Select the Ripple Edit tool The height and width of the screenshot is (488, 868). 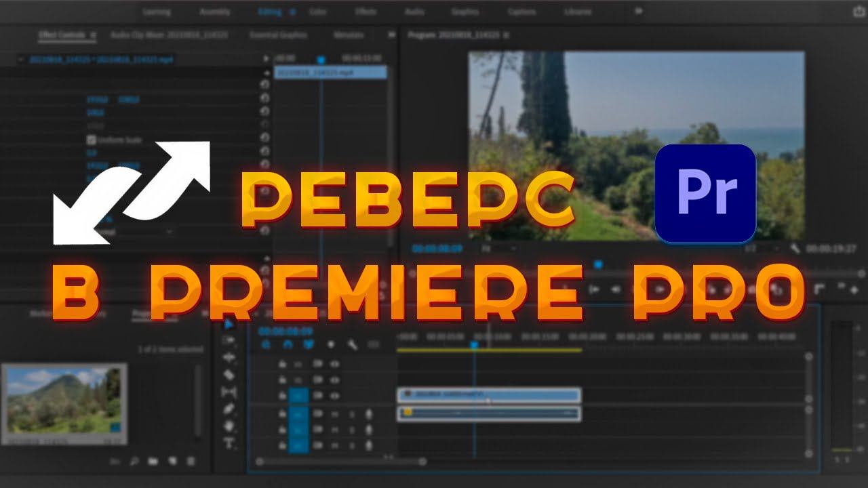click(229, 358)
